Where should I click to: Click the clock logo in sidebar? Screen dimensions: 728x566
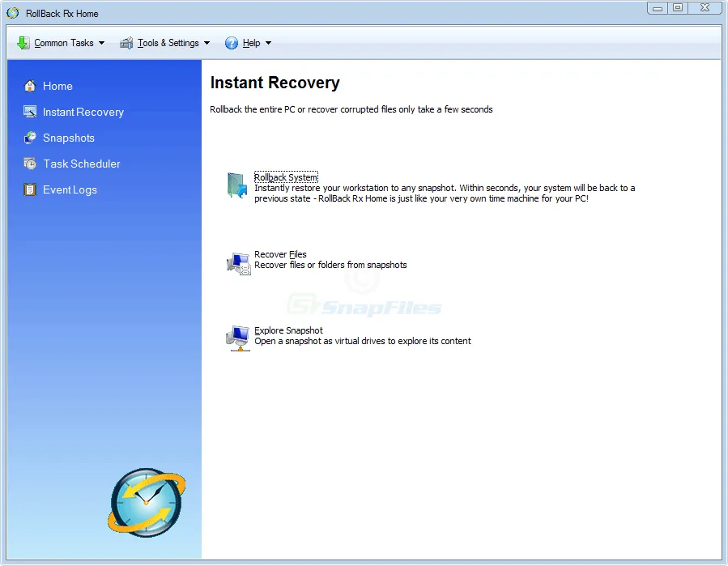(x=147, y=503)
